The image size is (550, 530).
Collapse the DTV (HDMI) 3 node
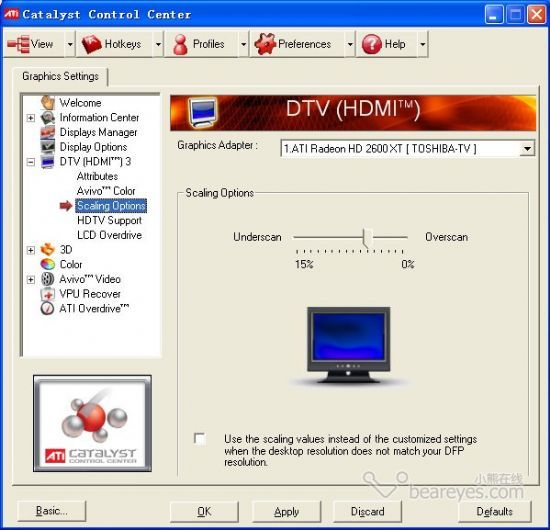[x=31, y=162]
